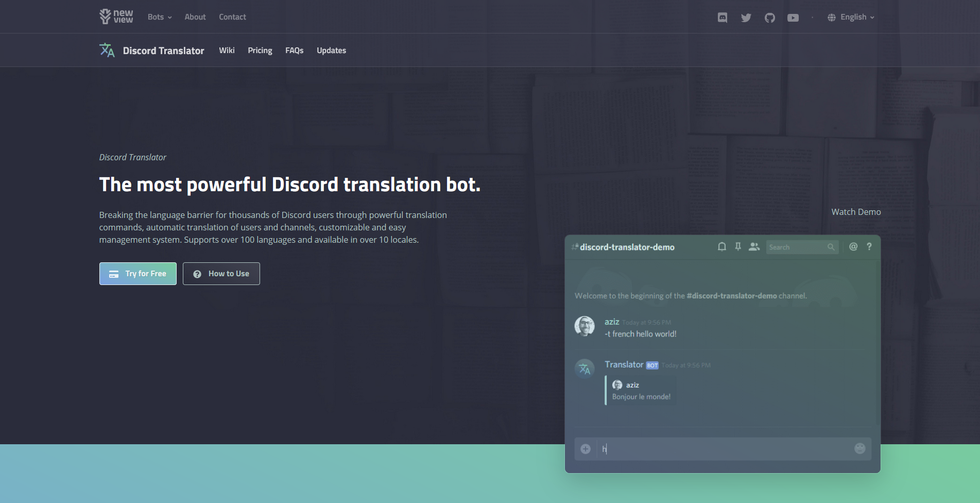The height and width of the screenshot is (503, 980).
Task: Open the Updates tab
Action: (x=331, y=51)
